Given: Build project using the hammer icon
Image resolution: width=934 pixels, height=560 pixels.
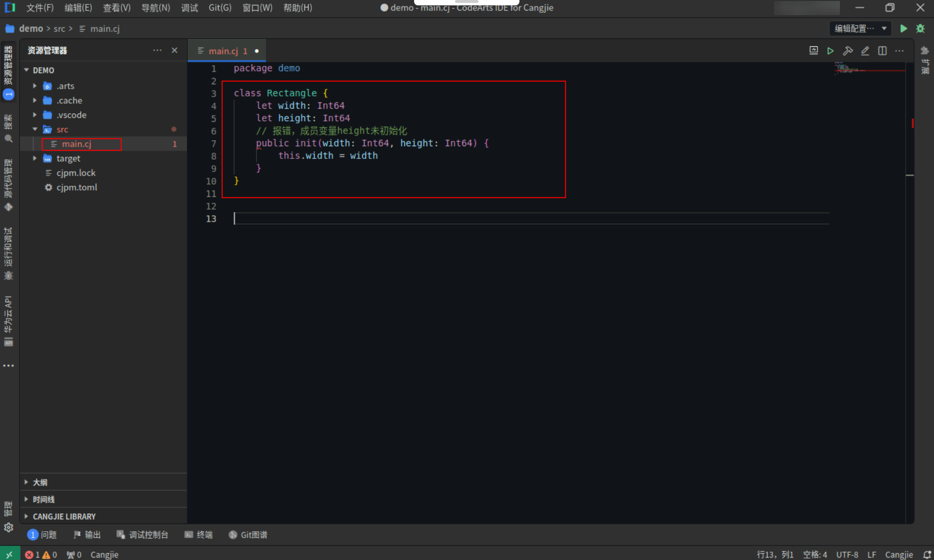Looking at the screenshot, I should (x=849, y=51).
